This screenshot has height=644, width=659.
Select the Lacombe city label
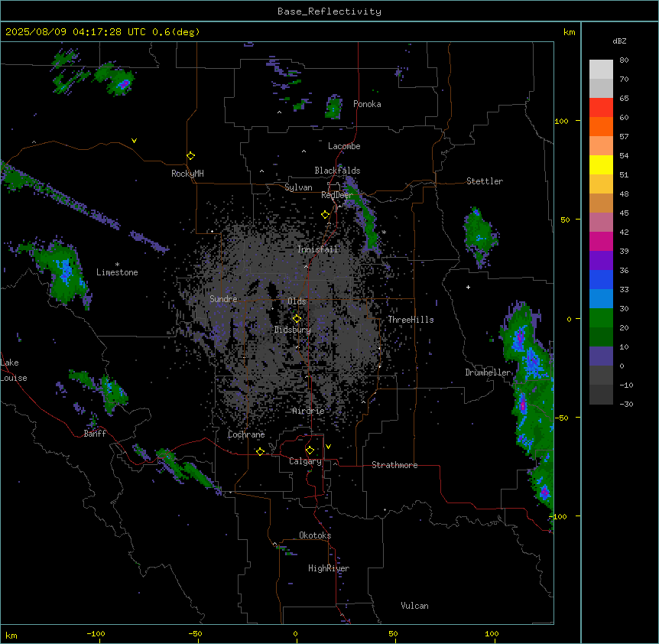tap(344, 146)
